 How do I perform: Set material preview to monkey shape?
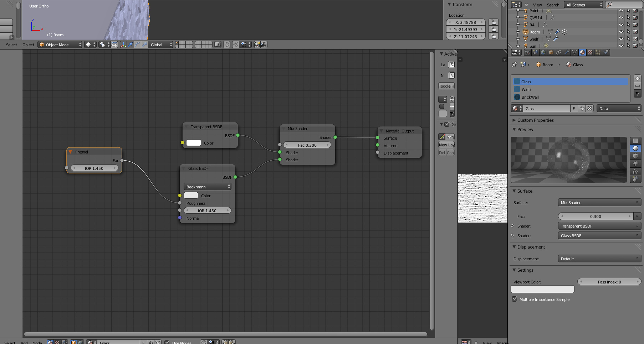635,164
